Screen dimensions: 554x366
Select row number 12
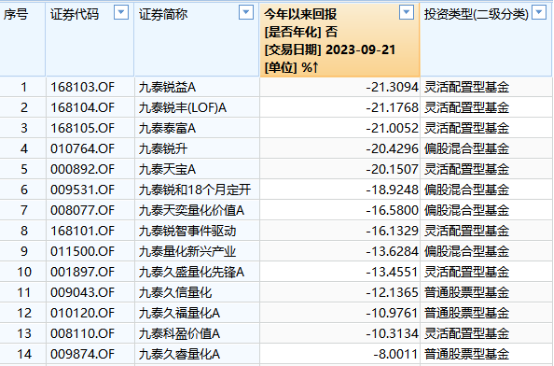point(24,313)
